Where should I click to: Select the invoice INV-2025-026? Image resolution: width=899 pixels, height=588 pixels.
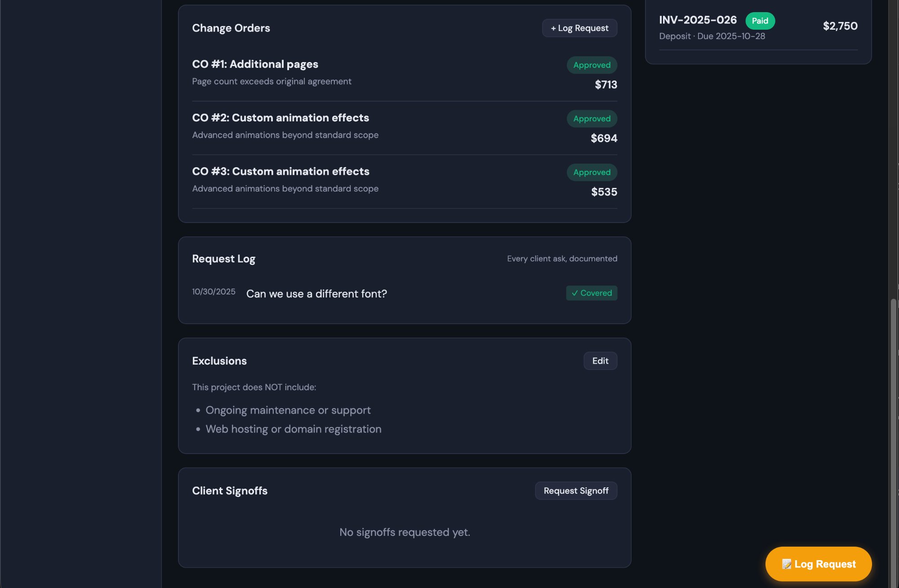(x=698, y=20)
